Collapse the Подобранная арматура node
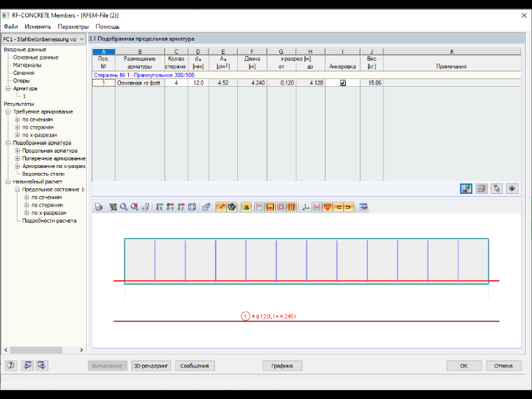The image size is (532, 399). coord(8,143)
